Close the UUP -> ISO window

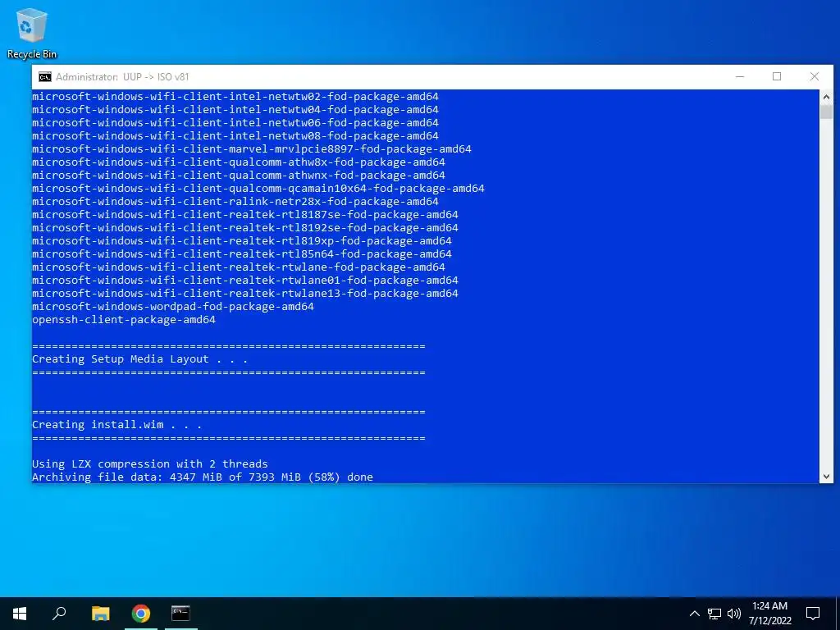click(815, 76)
